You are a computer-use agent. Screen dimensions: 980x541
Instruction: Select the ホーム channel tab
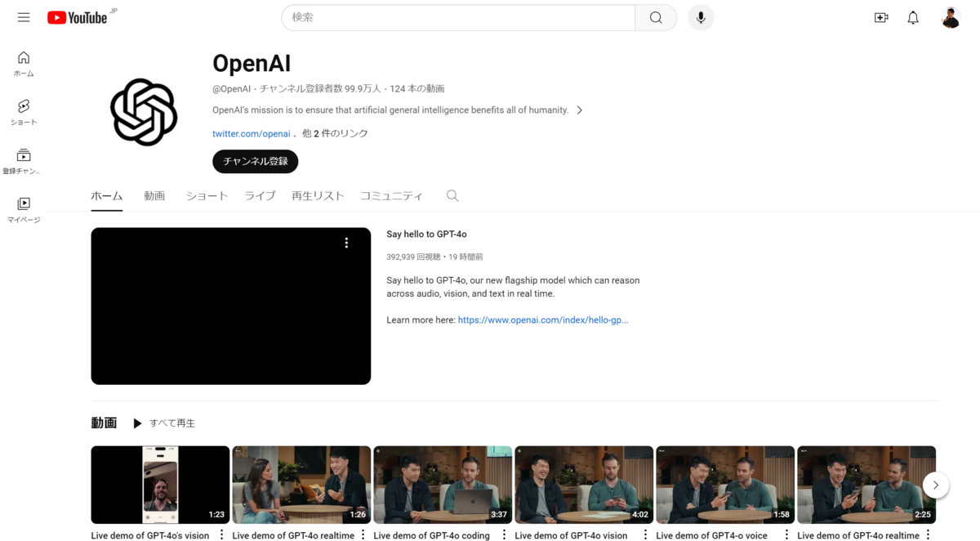pos(107,196)
